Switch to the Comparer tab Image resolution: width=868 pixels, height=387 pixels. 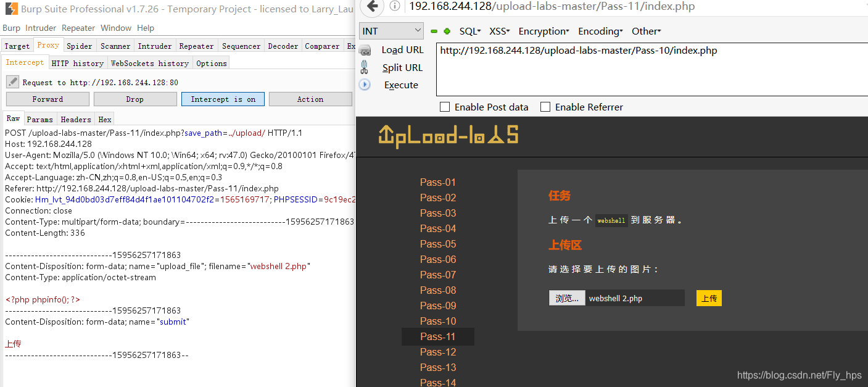coord(322,46)
